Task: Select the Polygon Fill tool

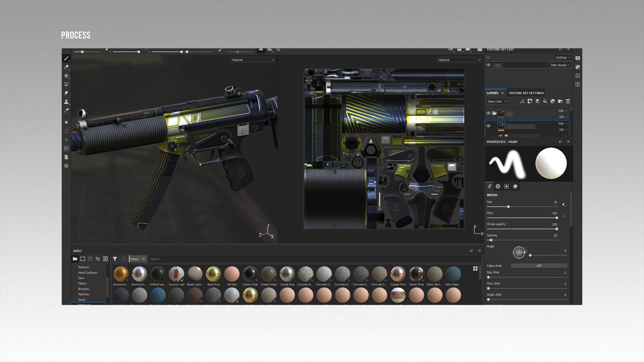Action: click(66, 84)
